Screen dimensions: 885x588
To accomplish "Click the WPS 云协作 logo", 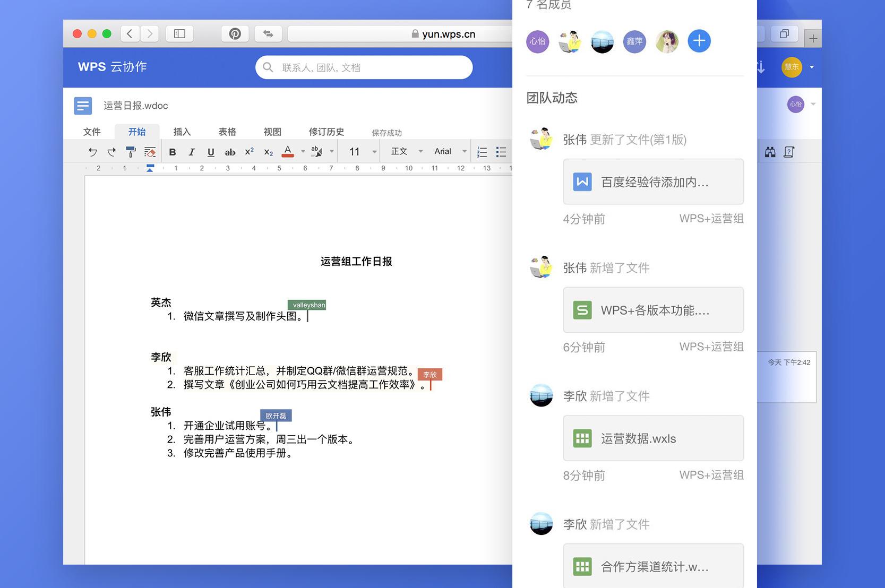I will coord(113,67).
